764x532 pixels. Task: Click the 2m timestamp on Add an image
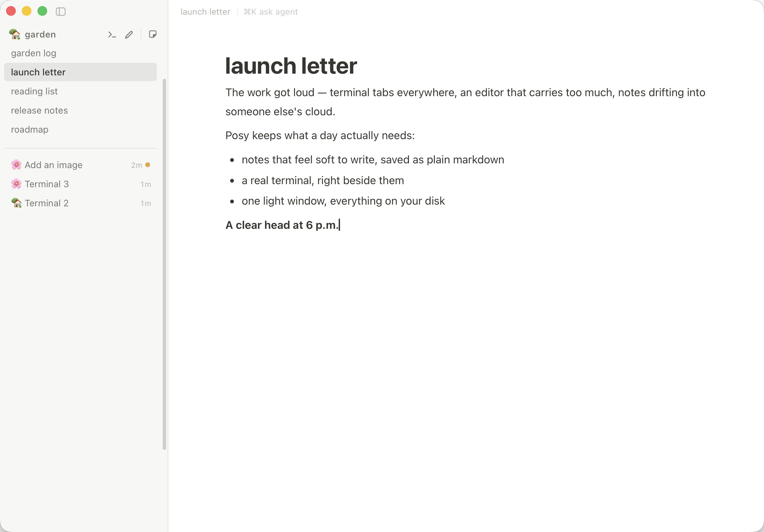pos(136,165)
